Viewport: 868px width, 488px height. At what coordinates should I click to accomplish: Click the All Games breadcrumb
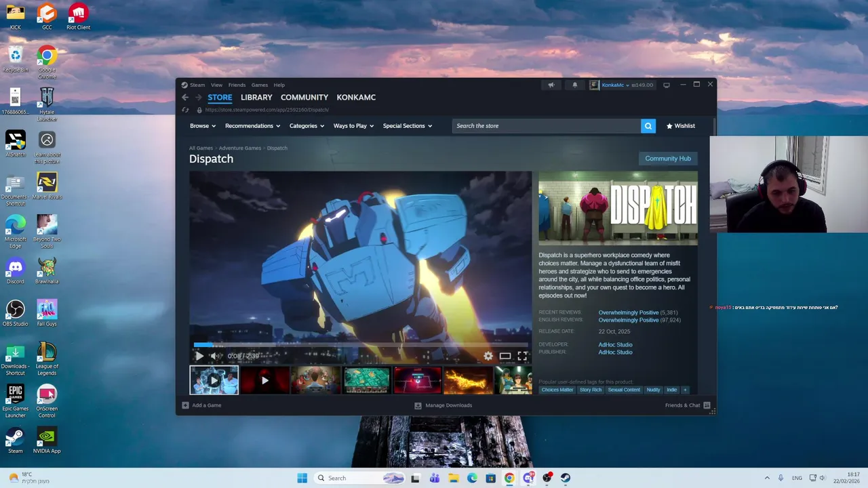(x=201, y=148)
